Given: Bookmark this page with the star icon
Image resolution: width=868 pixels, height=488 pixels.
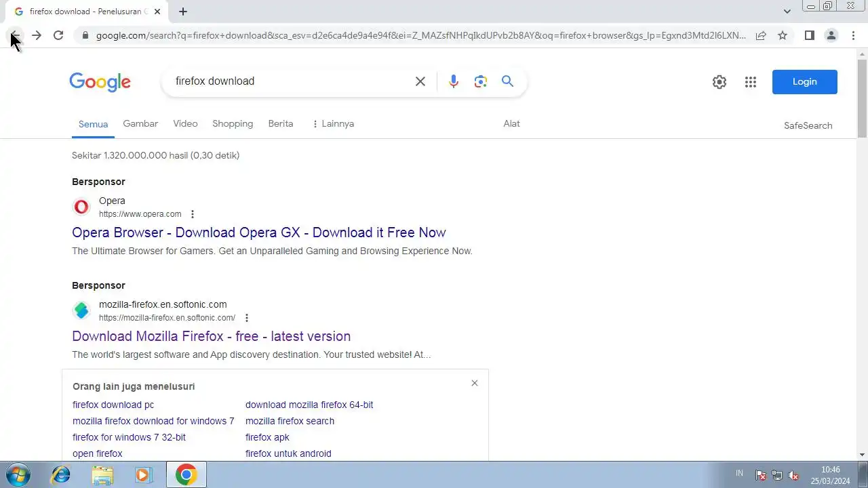Looking at the screenshot, I should (783, 35).
